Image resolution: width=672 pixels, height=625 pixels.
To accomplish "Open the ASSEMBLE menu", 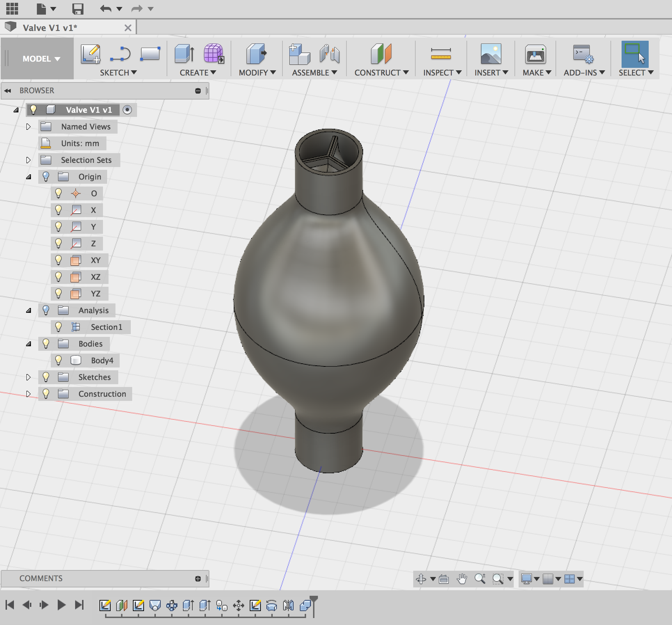I will pos(314,73).
